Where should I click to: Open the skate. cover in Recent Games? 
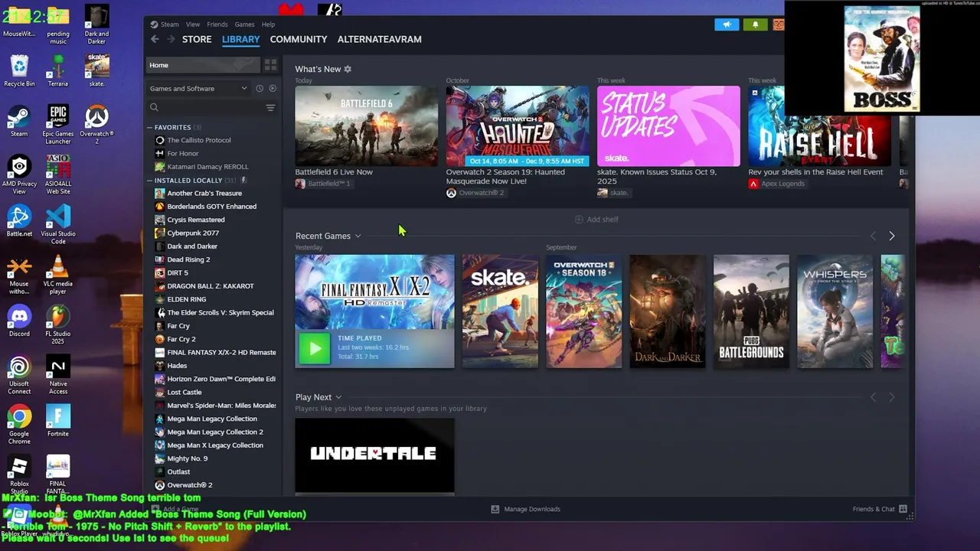coord(500,311)
